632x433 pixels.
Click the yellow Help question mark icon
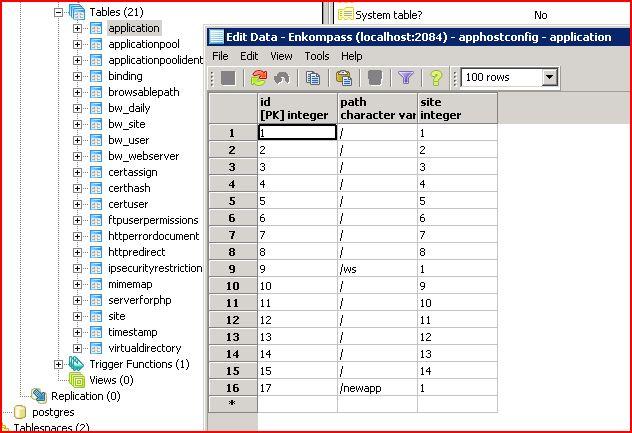point(436,78)
